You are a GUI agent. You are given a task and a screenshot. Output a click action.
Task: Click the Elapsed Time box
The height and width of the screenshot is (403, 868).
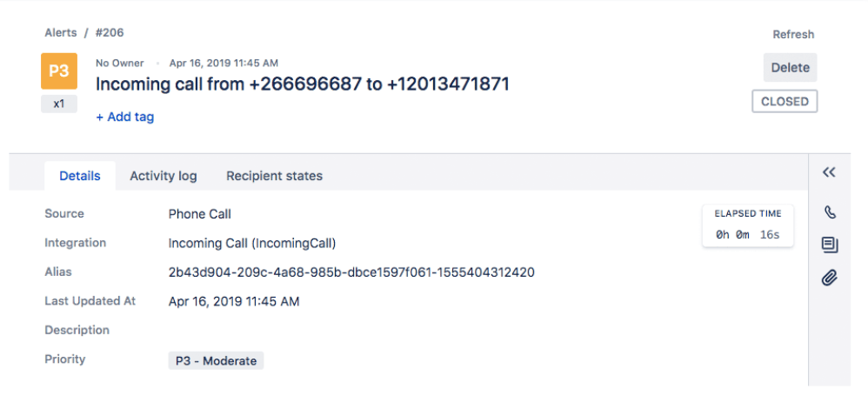(x=747, y=225)
